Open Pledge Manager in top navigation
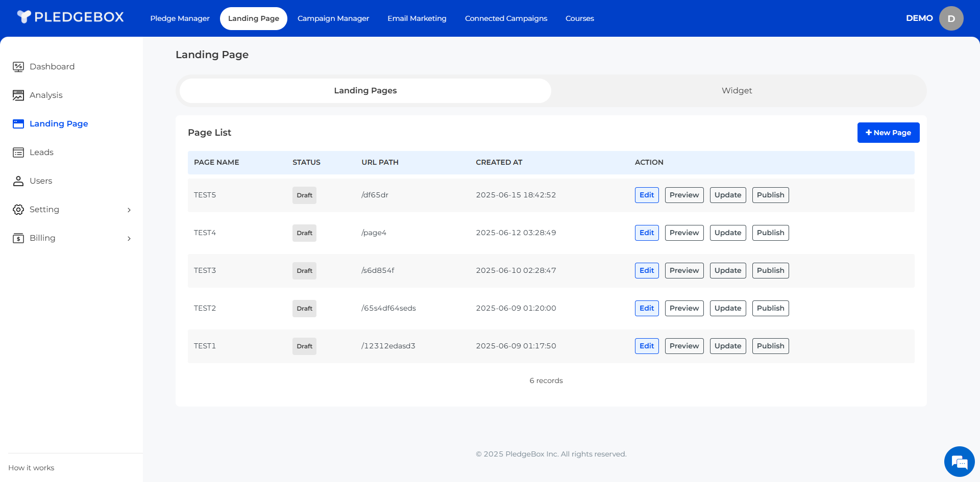 point(180,18)
